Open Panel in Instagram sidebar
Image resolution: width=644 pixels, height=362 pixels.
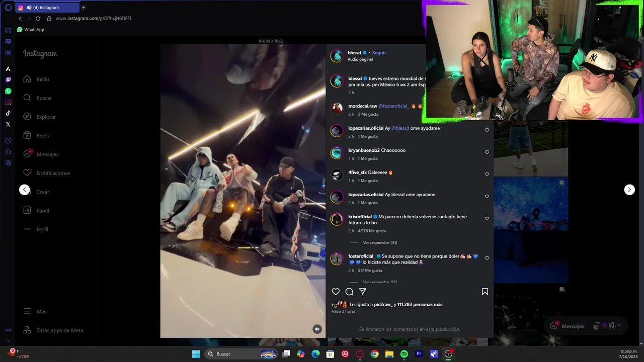point(36,211)
